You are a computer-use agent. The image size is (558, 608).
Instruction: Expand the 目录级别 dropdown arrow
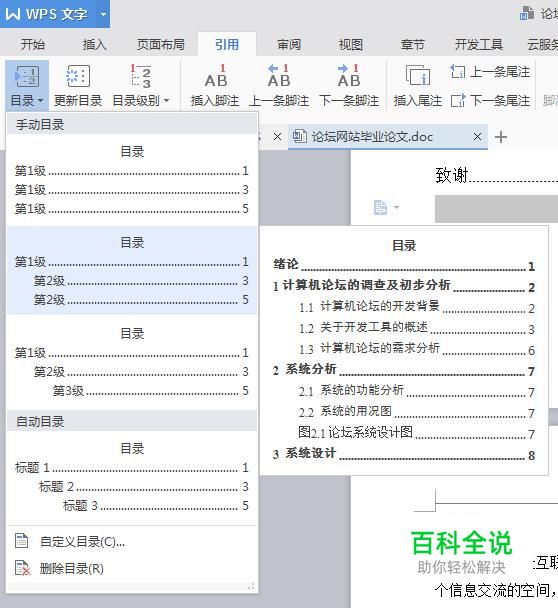(x=166, y=101)
